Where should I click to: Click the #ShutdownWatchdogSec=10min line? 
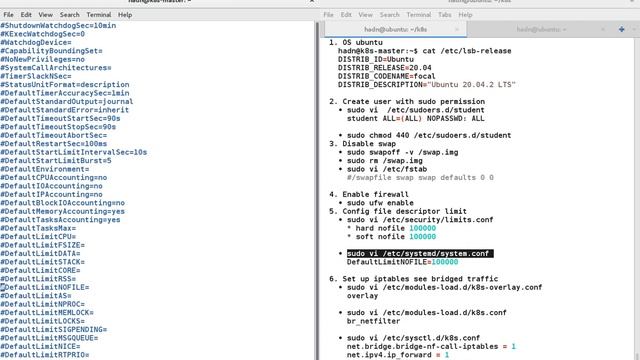click(58, 25)
